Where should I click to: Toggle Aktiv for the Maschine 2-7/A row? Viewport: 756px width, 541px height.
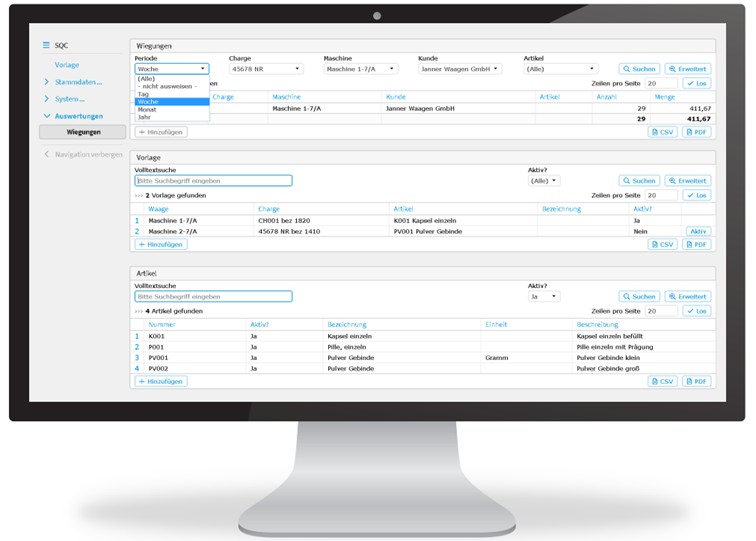[x=697, y=231]
